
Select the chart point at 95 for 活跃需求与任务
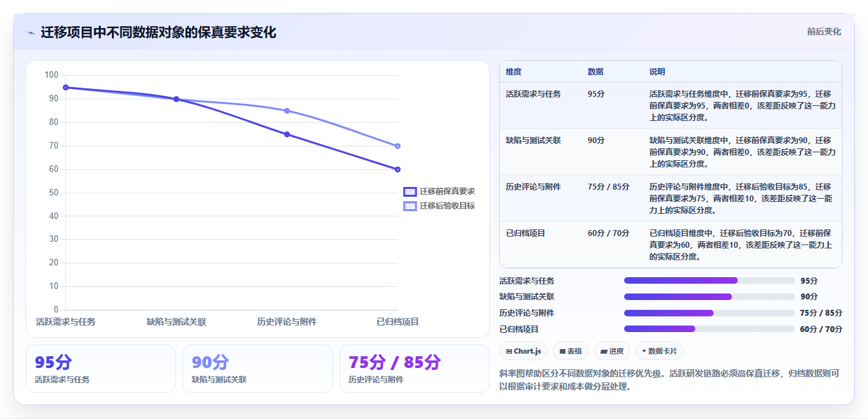point(65,88)
